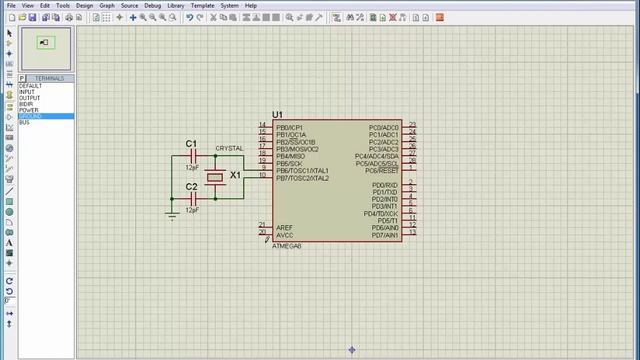Viewport: 640px width, 360px height.
Task: Print the schematic design
Action: 69,18
